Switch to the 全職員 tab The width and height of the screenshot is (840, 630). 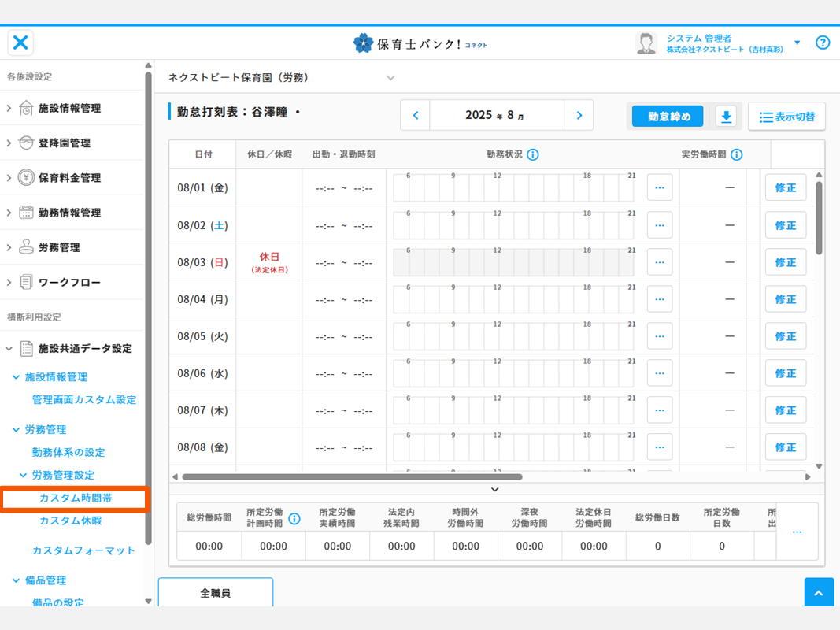(215, 593)
